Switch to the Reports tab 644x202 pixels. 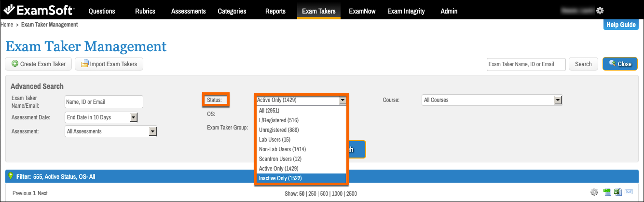[275, 11]
